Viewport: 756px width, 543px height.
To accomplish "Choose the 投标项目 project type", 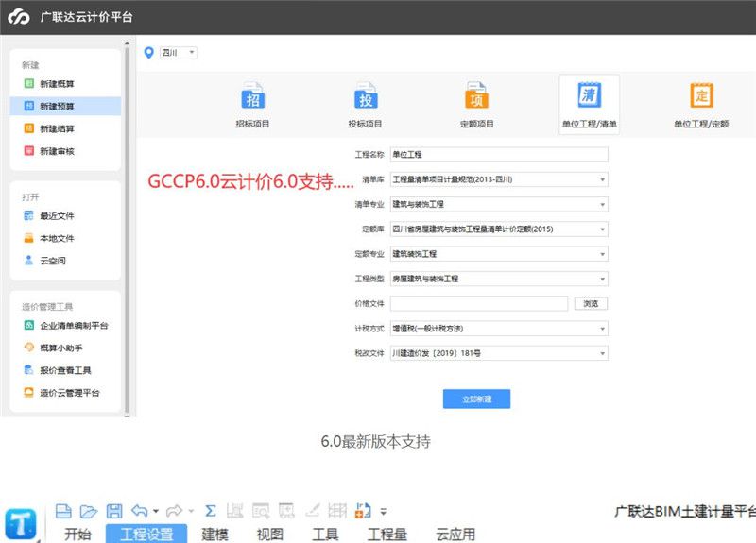I will (366, 105).
